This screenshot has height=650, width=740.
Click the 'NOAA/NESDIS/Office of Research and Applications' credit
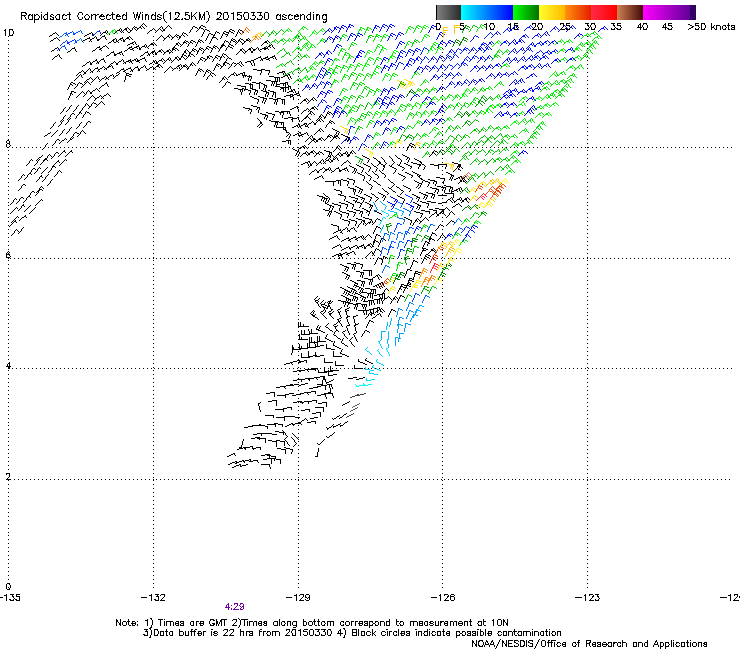click(589, 643)
